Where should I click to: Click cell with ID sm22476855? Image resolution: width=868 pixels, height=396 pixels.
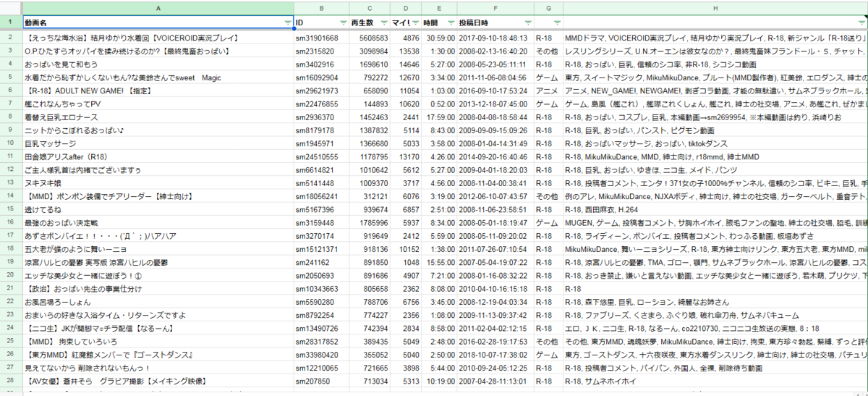tap(321, 104)
